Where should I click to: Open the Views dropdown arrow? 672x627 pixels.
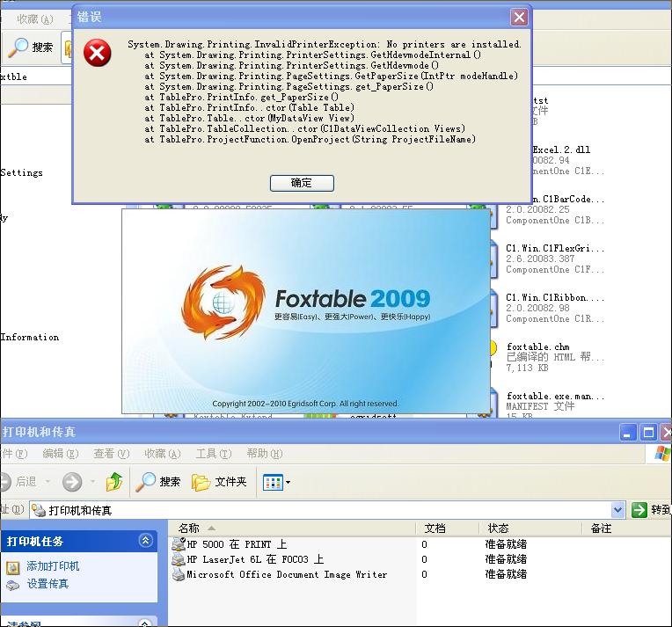(288, 482)
